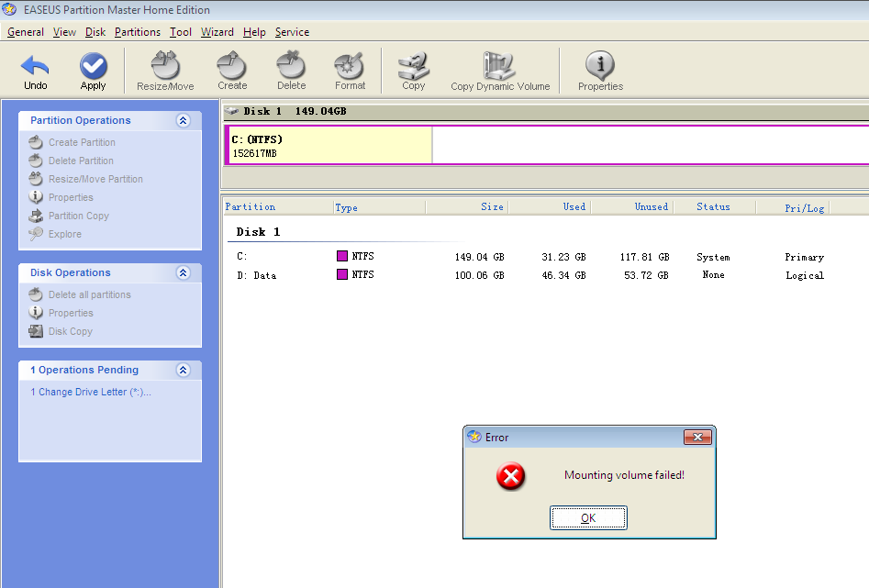
Task: Sort by the Type column header
Action: tap(346, 208)
